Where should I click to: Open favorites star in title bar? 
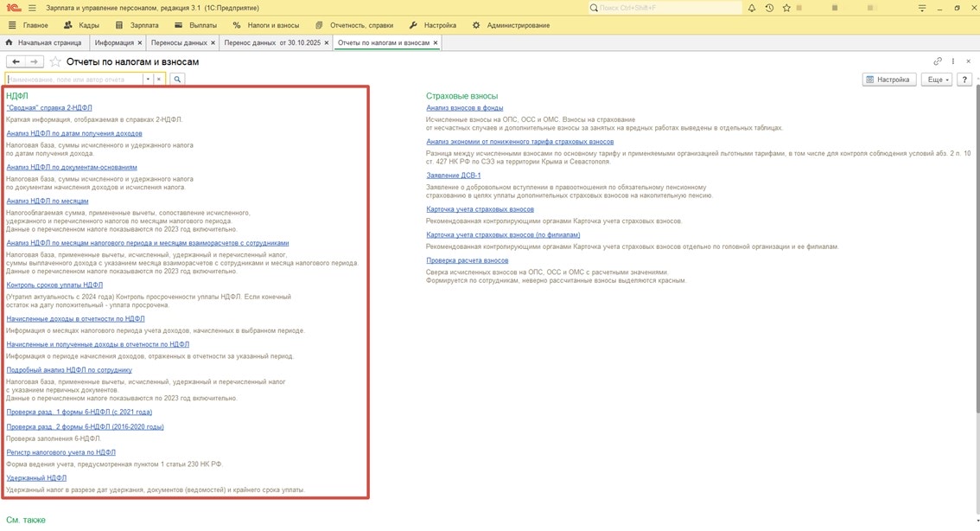coord(786,8)
